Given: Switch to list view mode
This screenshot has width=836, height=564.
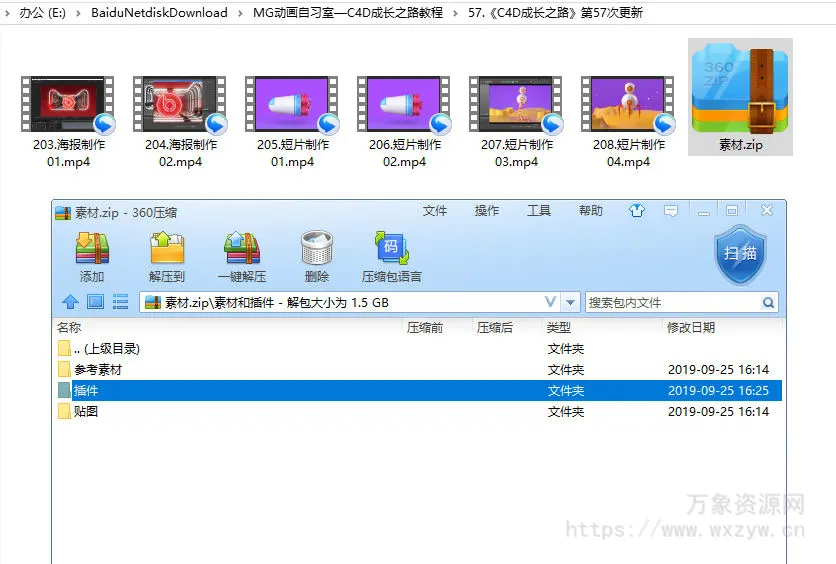Looking at the screenshot, I should (121, 302).
